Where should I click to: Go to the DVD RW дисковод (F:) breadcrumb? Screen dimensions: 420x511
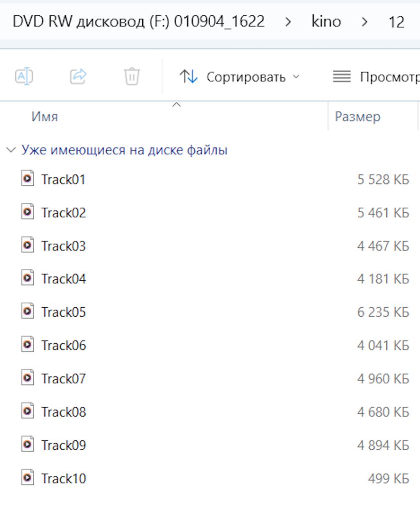click(x=139, y=22)
